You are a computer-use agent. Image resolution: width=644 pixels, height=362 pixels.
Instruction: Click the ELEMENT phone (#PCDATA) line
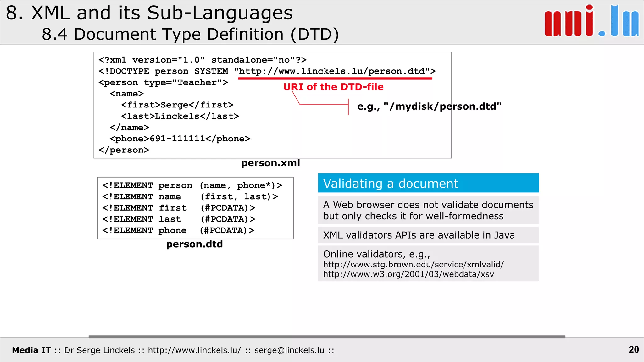pos(178,231)
